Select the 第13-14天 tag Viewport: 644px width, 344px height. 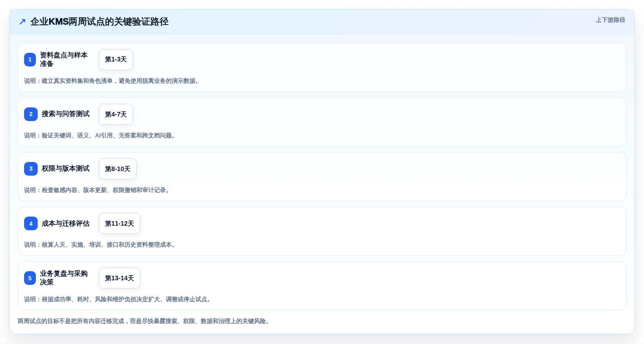pos(120,278)
